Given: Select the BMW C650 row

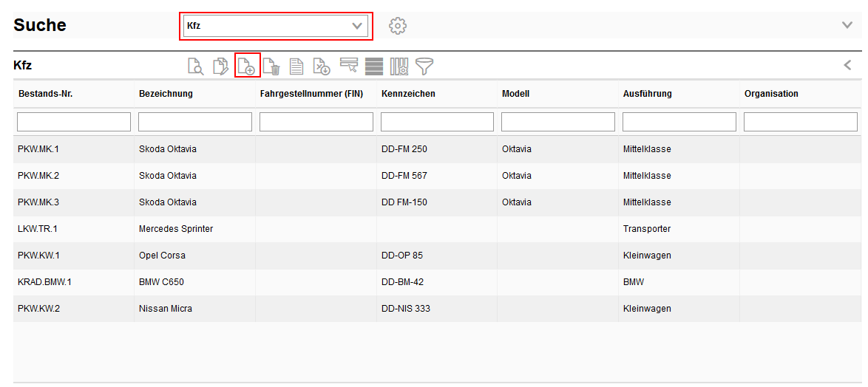Looking at the screenshot, I should (162, 282).
